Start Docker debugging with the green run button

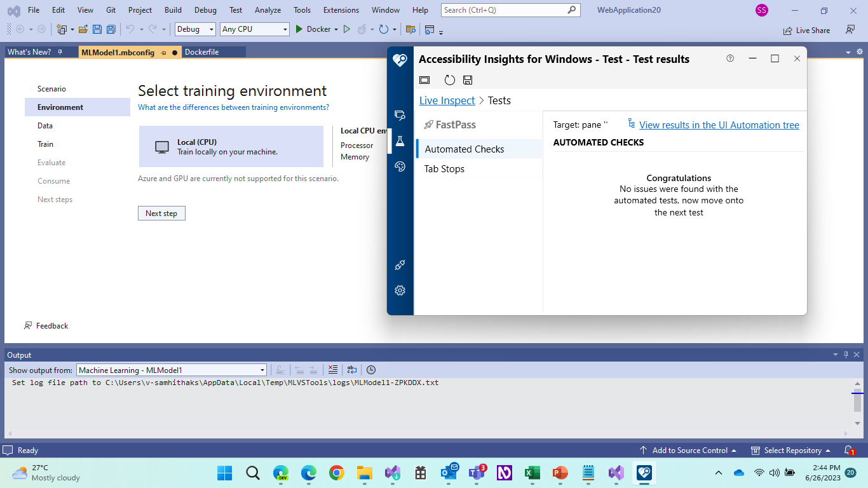tap(299, 29)
